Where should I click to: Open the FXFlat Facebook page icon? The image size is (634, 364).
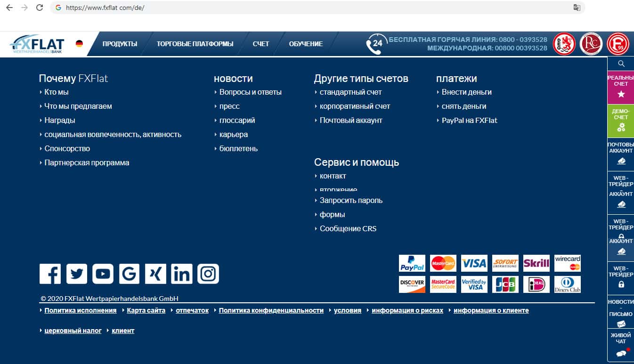tap(50, 274)
